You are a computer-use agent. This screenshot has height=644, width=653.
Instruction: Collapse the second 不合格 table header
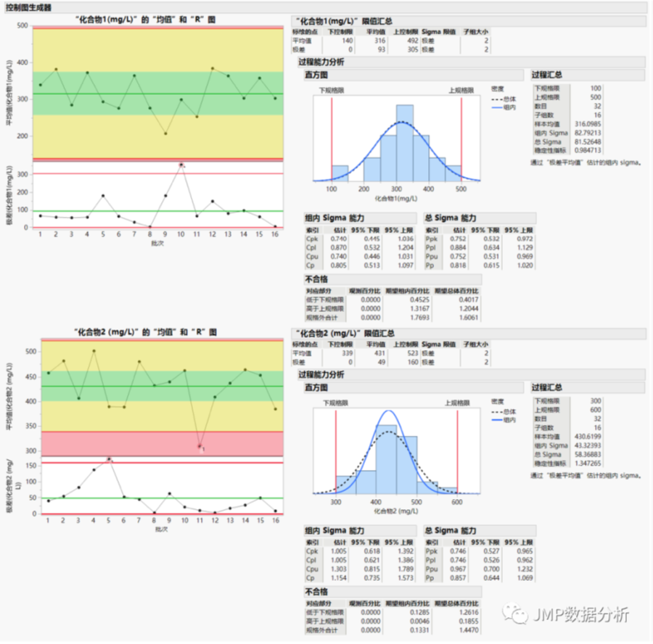pos(393,592)
